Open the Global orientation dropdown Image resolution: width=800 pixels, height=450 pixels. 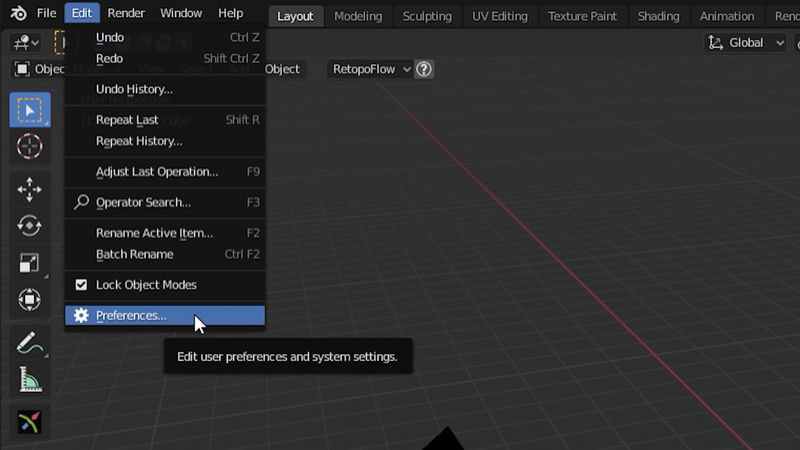pyautogui.click(x=745, y=43)
